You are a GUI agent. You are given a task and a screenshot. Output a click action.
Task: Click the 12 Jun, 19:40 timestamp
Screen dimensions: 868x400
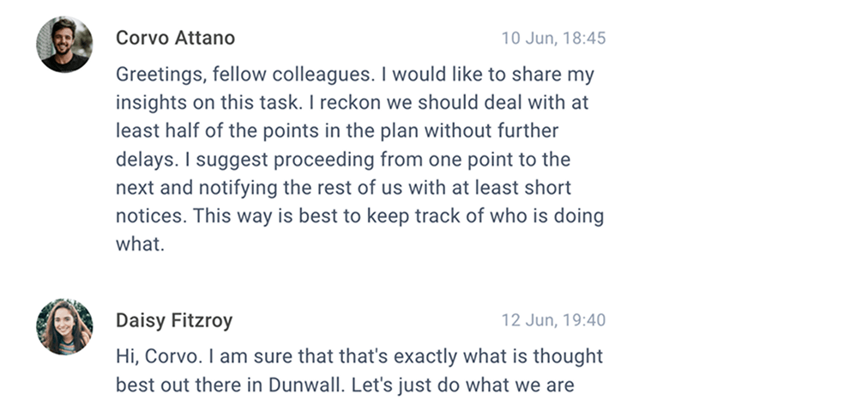click(x=553, y=321)
